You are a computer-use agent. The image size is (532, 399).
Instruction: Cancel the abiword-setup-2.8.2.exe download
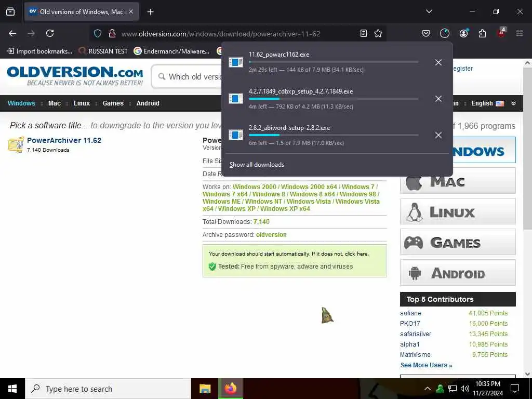click(x=438, y=135)
